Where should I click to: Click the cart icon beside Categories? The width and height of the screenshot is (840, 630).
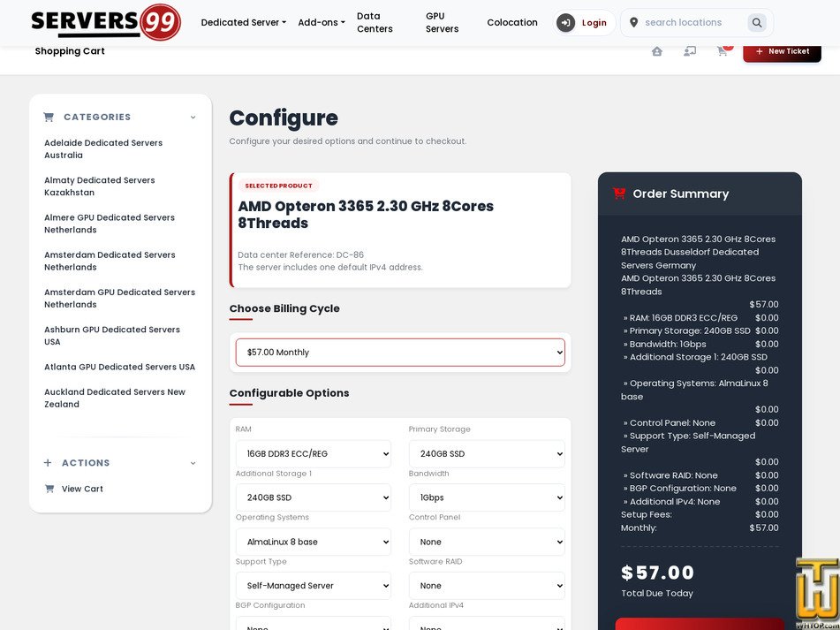(49, 117)
